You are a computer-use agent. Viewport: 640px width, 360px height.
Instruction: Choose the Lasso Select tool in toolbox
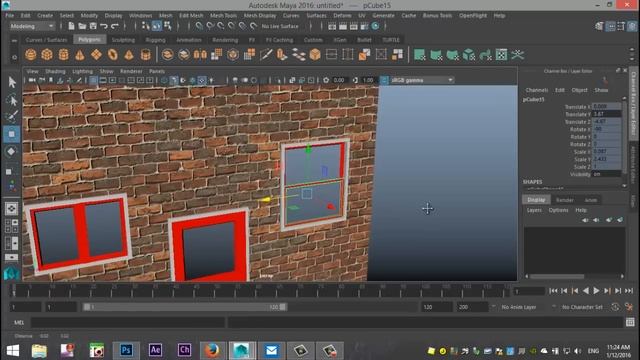pyautogui.click(x=12, y=100)
